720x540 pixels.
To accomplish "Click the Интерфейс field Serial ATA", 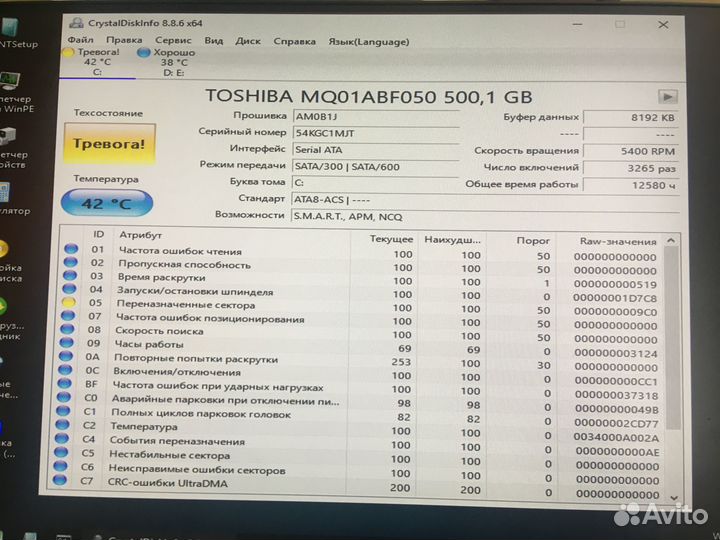I will point(376,150).
